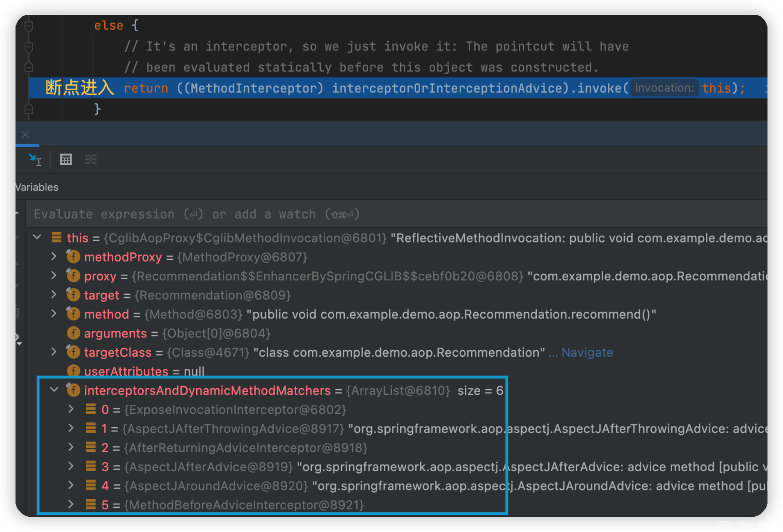Close the debug session tab with X

pos(25,134)
